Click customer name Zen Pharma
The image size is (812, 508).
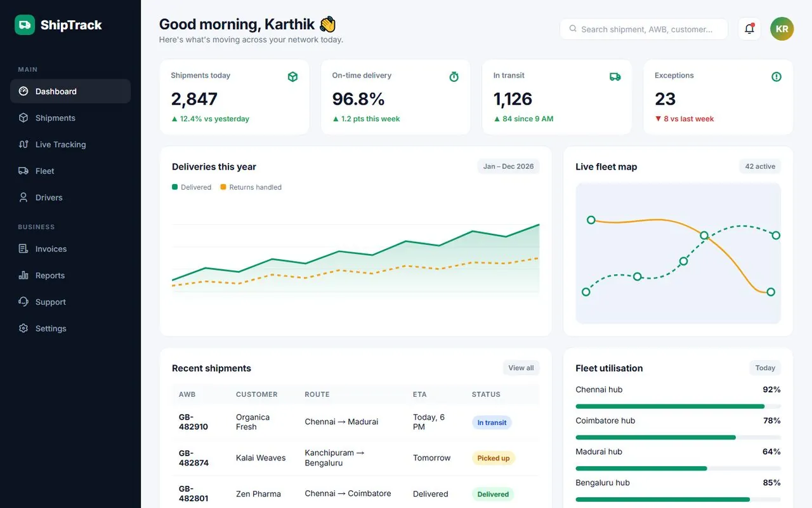(258, 494)
